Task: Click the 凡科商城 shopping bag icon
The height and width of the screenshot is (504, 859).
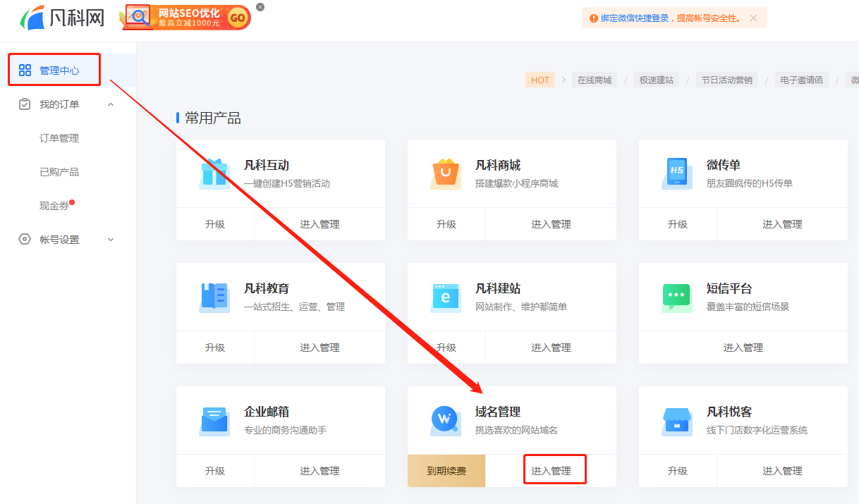Action: tap(446, 173)
